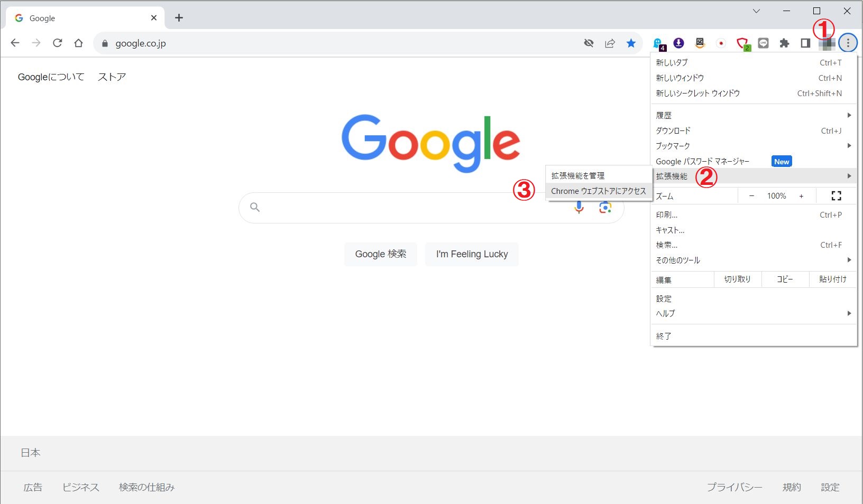Share this page using the share icon
Viewport: 863px width, 504px height.
click(x=610, y=43)
